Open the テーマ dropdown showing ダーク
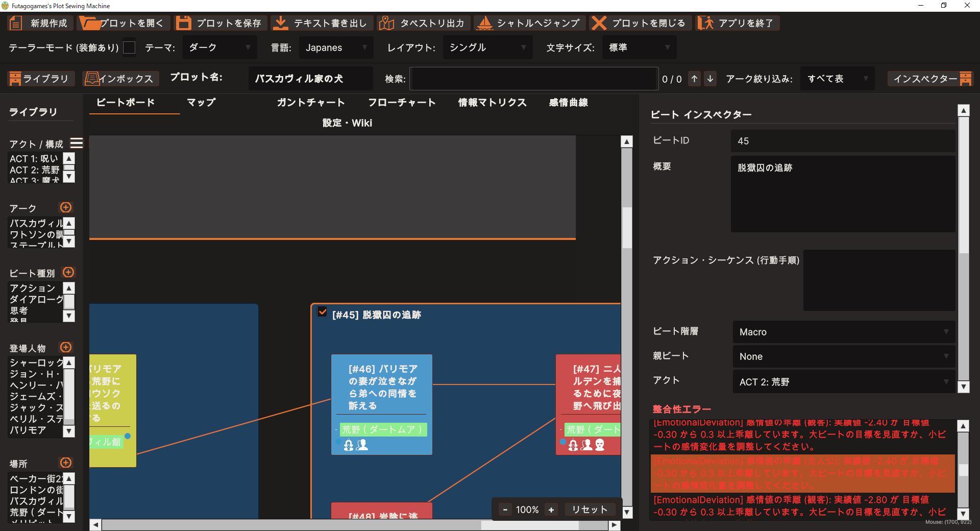The width and height of the screenshot is (980, 531). (219, 47)
